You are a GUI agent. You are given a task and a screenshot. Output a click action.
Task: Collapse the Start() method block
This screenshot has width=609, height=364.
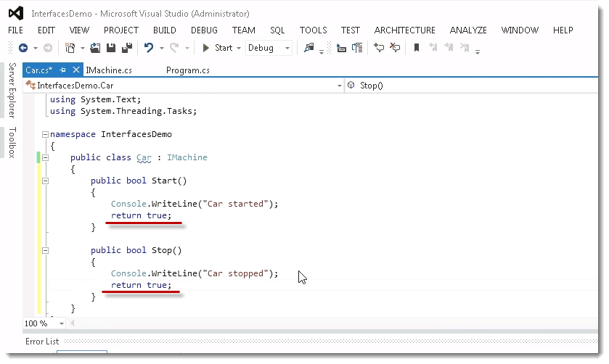pos(45,181)
